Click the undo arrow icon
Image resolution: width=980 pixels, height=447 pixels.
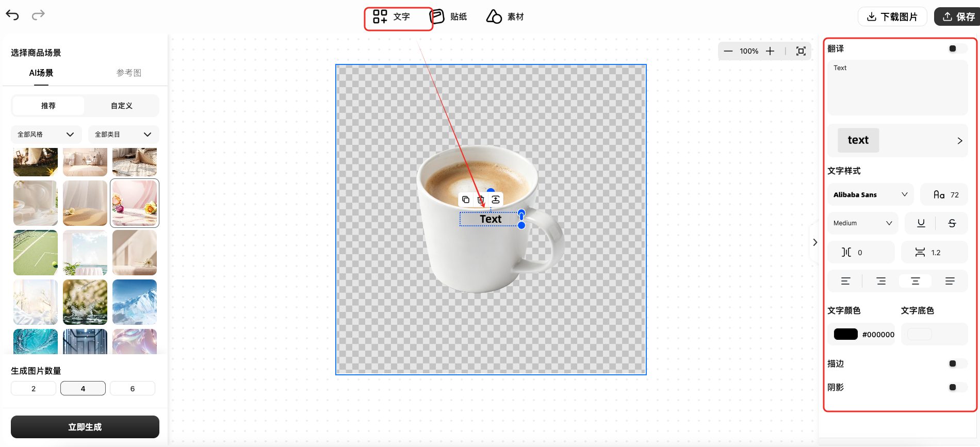12,15
